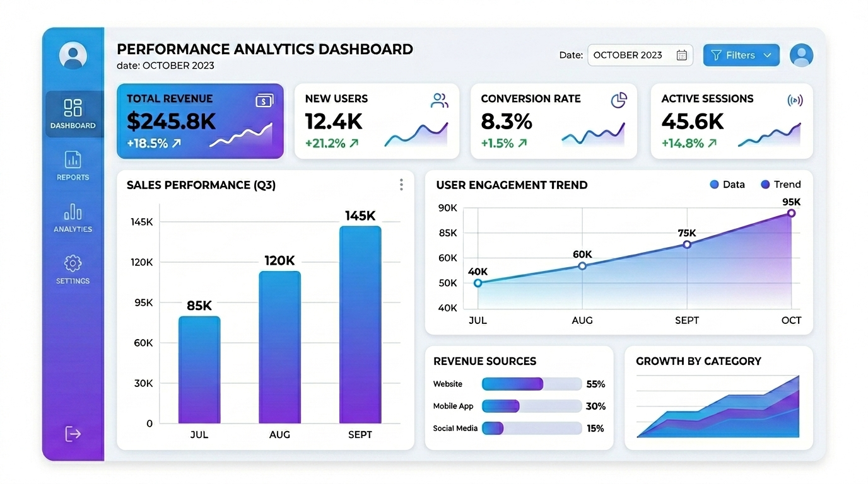Open Analytics from the sidebar
This screenshot has width=868, height=484.
(x=73, y=218)
